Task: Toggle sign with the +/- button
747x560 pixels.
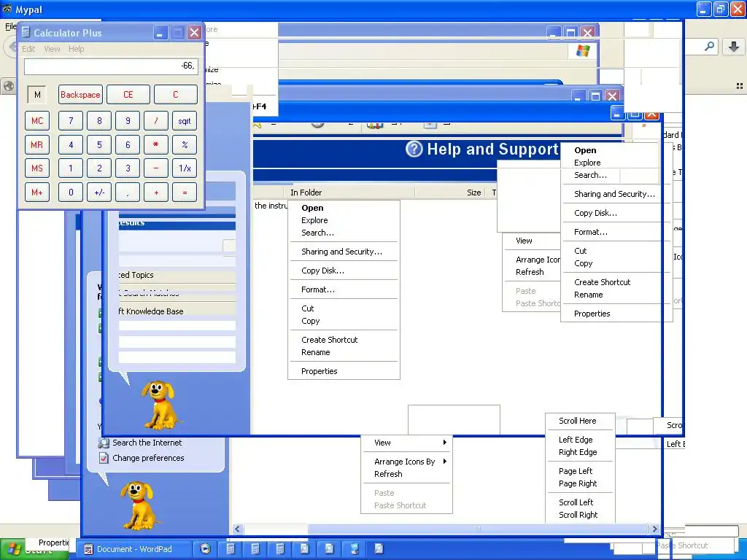Action: (x=99, y=192)
